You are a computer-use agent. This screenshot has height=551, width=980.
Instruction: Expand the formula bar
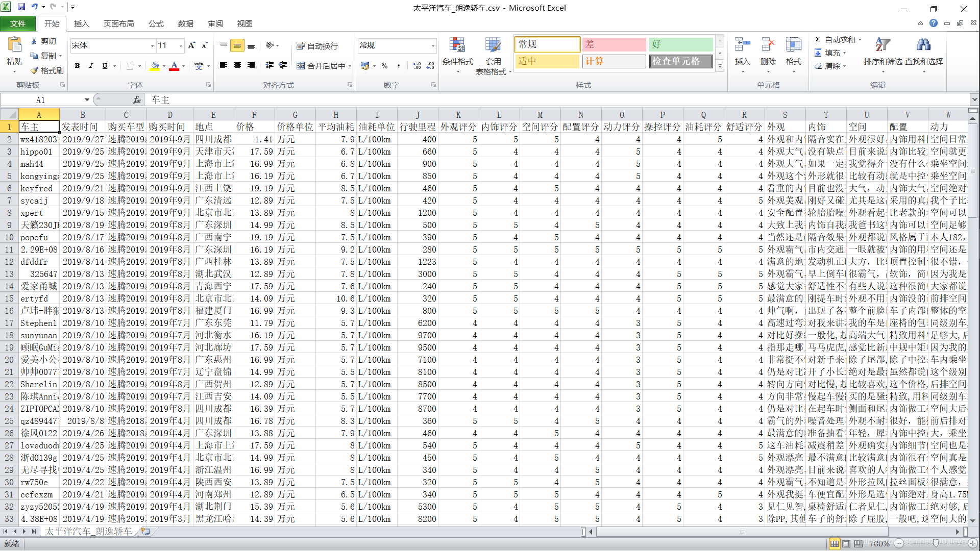(x=974, y=100)
